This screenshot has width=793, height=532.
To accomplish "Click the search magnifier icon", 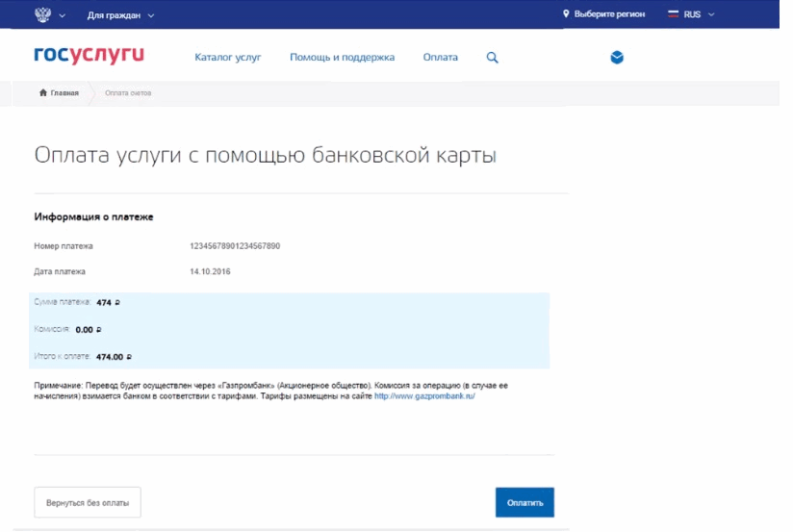I will (492, 58).
